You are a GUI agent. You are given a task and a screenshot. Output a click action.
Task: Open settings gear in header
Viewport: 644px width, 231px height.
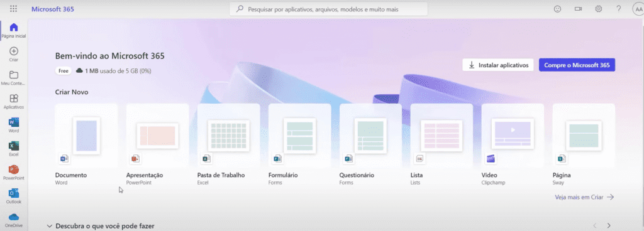pyautogui.click(x=599, y=9)
